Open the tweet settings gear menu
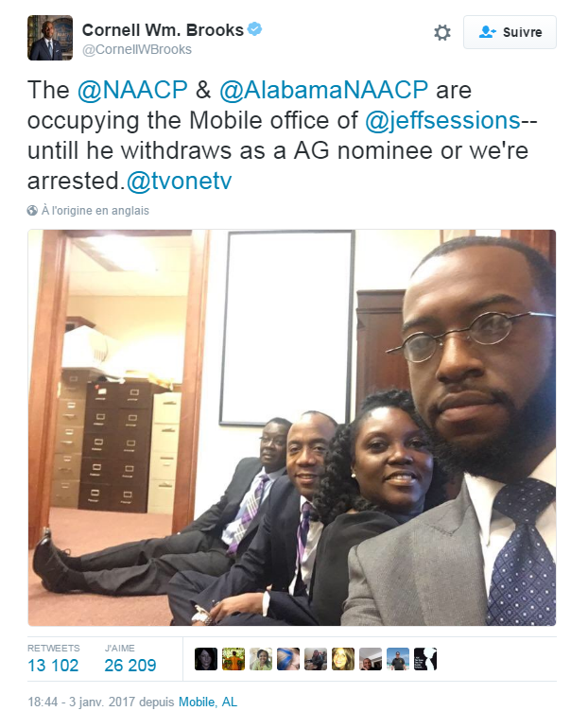This screenshot has height=711, width=588. tap(441, 32)
